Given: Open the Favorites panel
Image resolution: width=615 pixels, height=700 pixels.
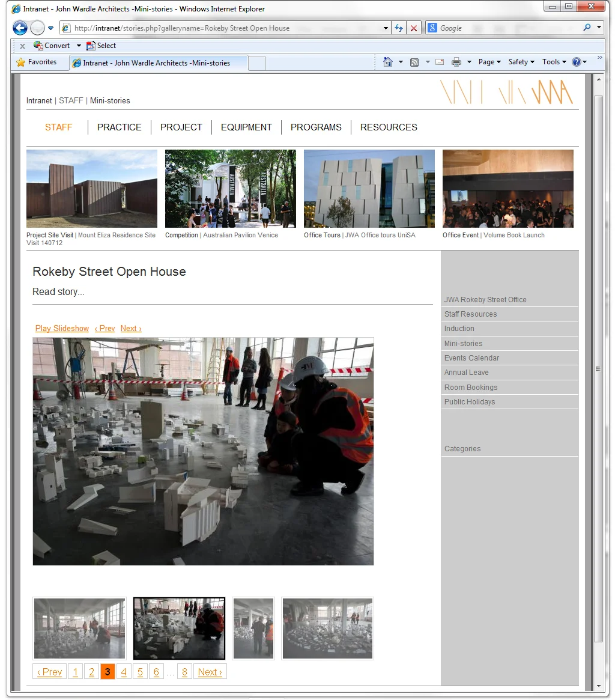Looking at the screenshot, I should [x=40, y=61].
